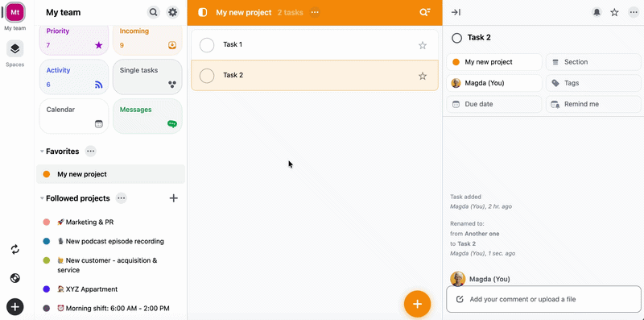644x320 pixels.
Task: Click the Priority star icon
Action: click(98, 45)
